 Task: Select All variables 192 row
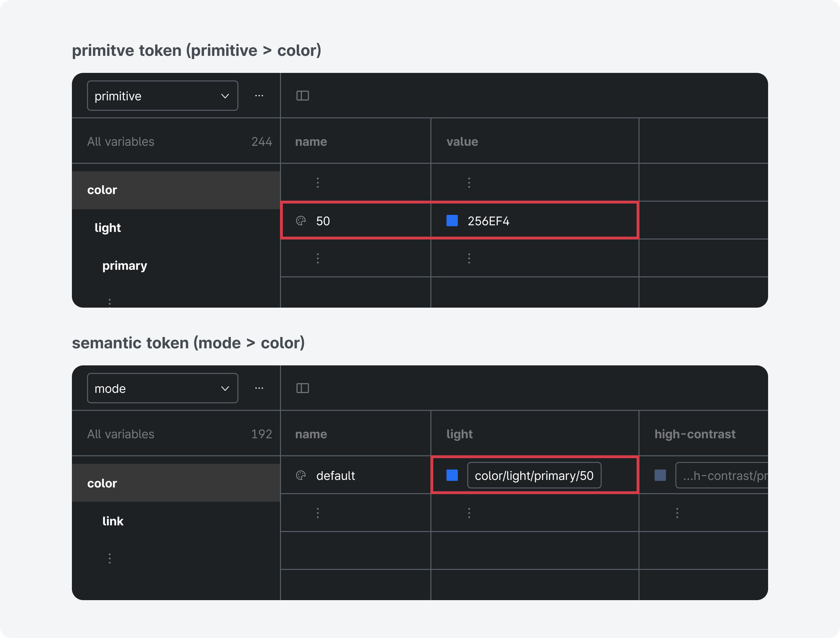(176, 434)
